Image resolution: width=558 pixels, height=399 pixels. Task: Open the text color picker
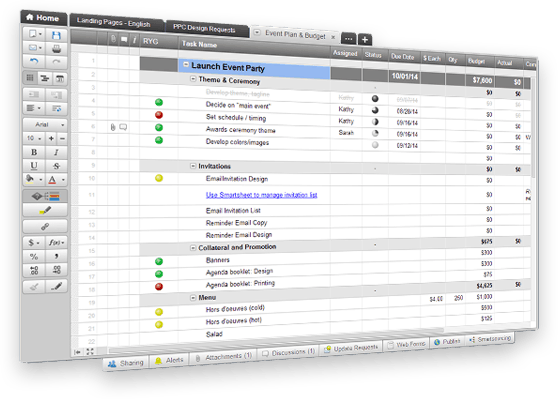pyautogui.click(x=56, y=179)
